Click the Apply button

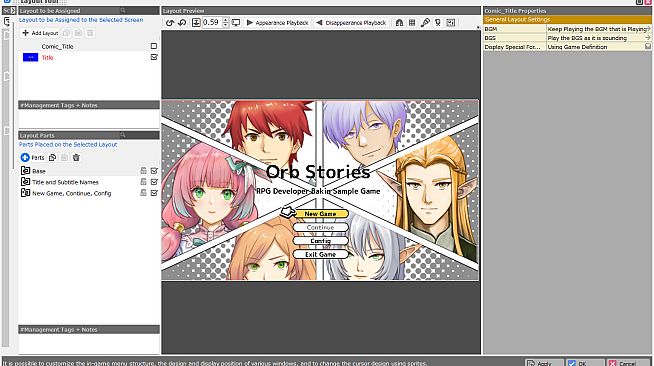544,363
